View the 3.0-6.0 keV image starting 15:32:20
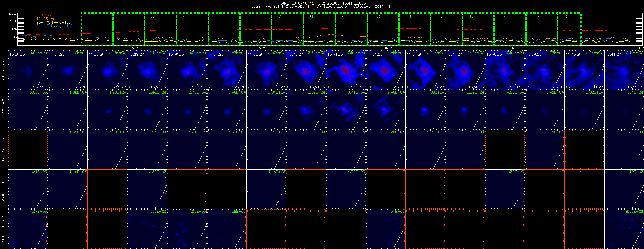The image size is (644, 249). (x=266, y=70)
